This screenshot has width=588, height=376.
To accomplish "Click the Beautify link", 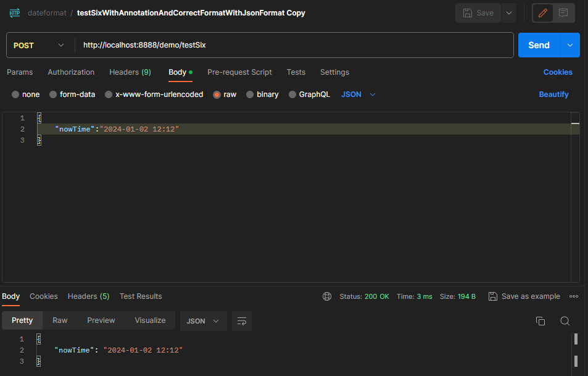I will point(553,94).
